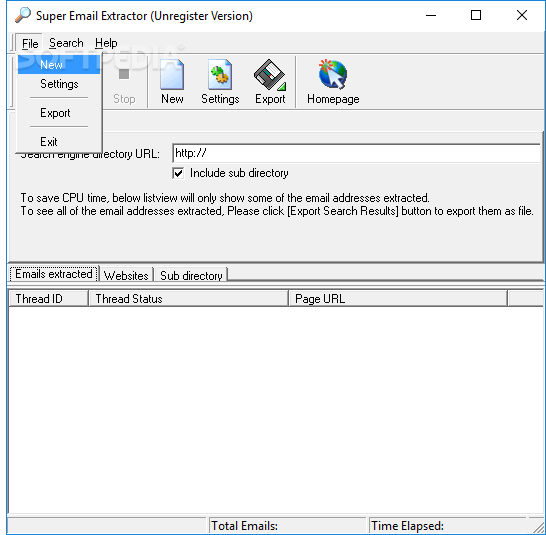The width and height of the screenshot is (546, 535).
Task: Open Homepage globe toolbar icon
Action: [333, 74]
